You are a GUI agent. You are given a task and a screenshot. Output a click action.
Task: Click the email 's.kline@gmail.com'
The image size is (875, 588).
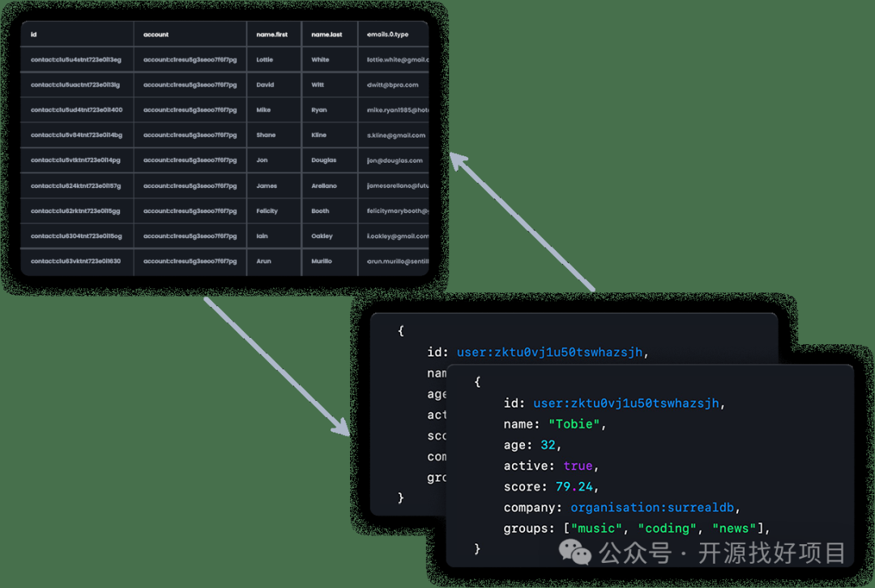(x=395, y=135)
